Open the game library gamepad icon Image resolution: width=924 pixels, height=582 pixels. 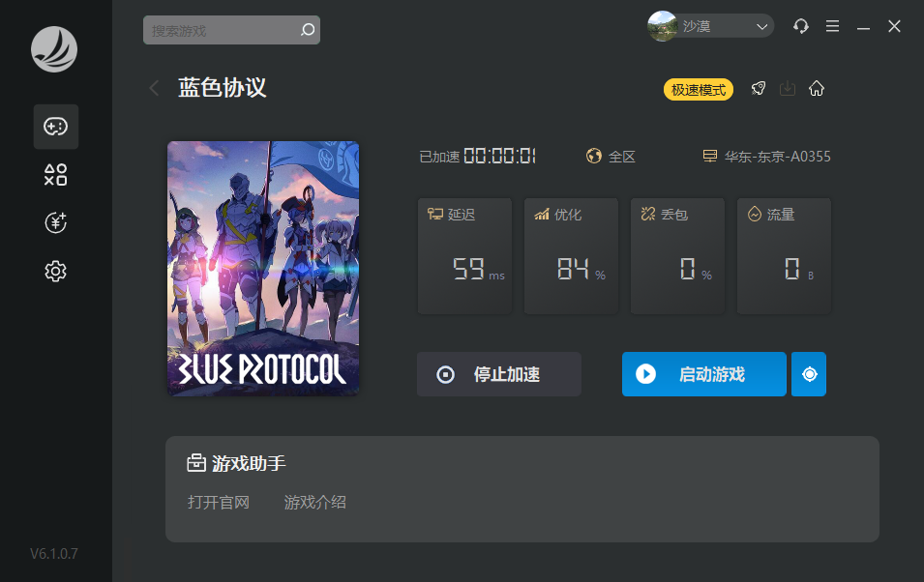click(56, 127)
